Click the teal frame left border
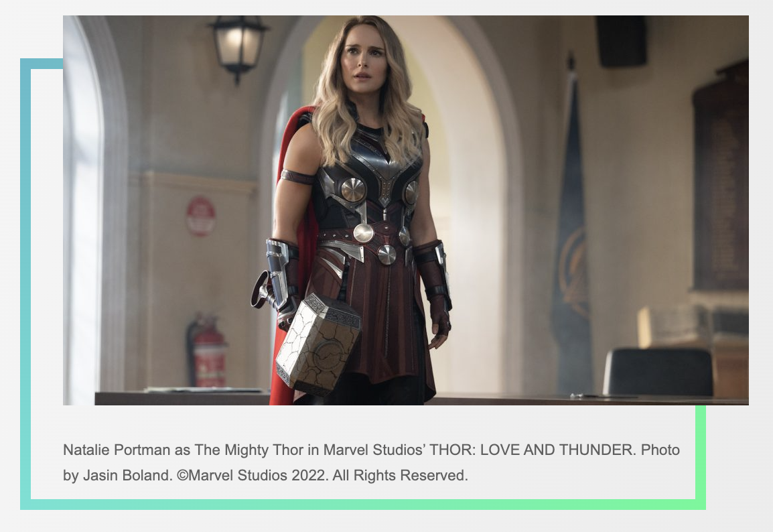Screen dimensions: 773x532 coord(25,283)
